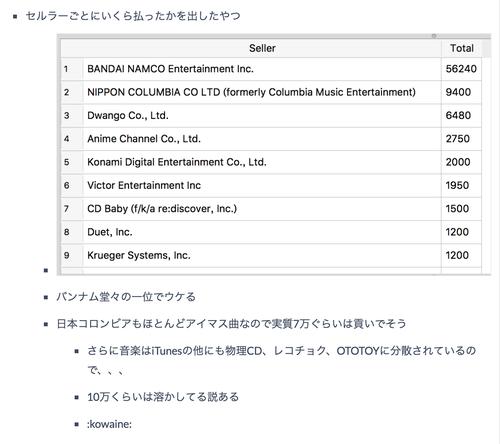This screenshot has width=500, height=444.
Task: Select the Anime Channel Co., Ltd. cell
Action: click(262, 139)
